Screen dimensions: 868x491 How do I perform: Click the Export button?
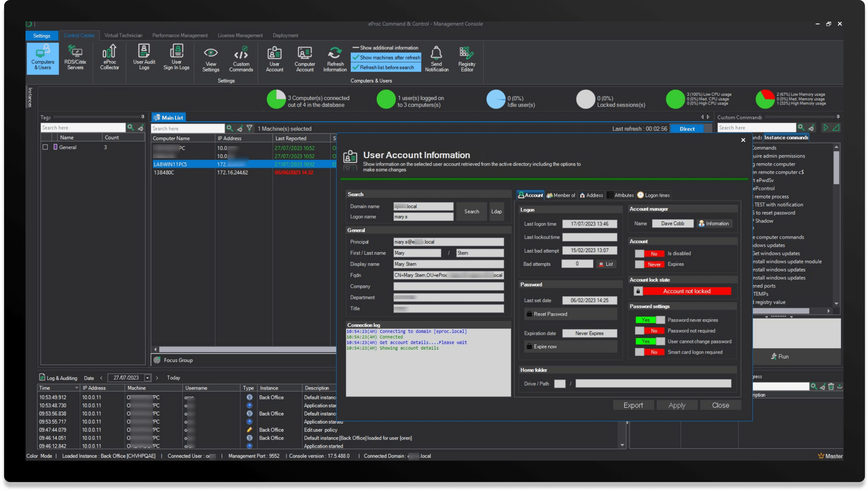pyautogui.click(x=633, y=405)
